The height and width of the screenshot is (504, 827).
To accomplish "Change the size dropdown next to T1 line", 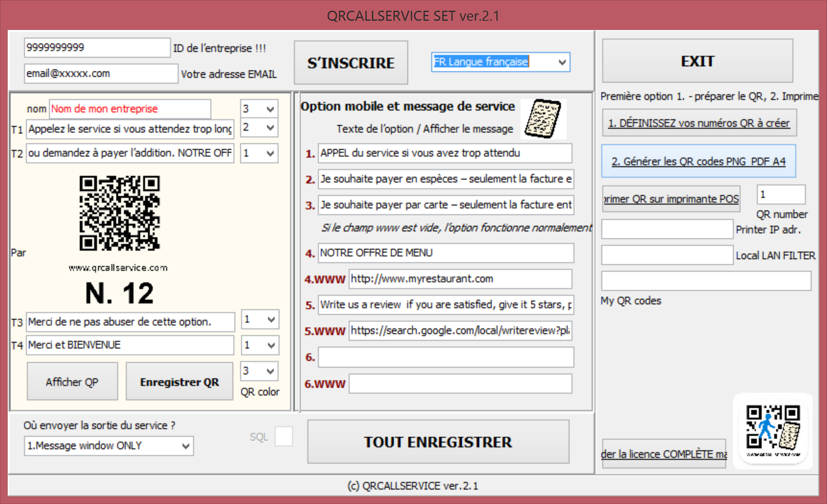I will click(259, 128).
